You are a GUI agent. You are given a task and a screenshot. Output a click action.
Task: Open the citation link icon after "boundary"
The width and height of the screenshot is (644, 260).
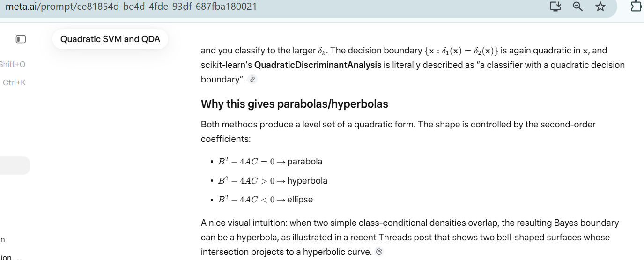click(x=253, y=80)
